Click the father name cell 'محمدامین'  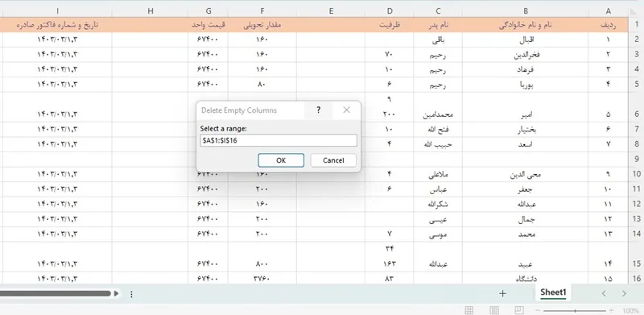click(438, 107)
